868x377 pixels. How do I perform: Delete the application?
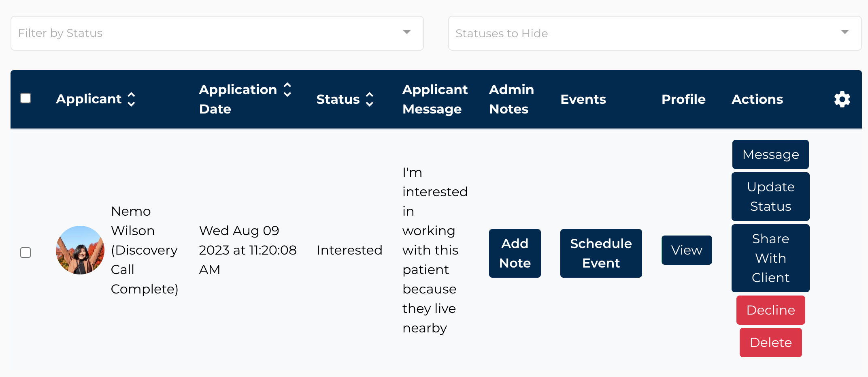click(771, 343)
